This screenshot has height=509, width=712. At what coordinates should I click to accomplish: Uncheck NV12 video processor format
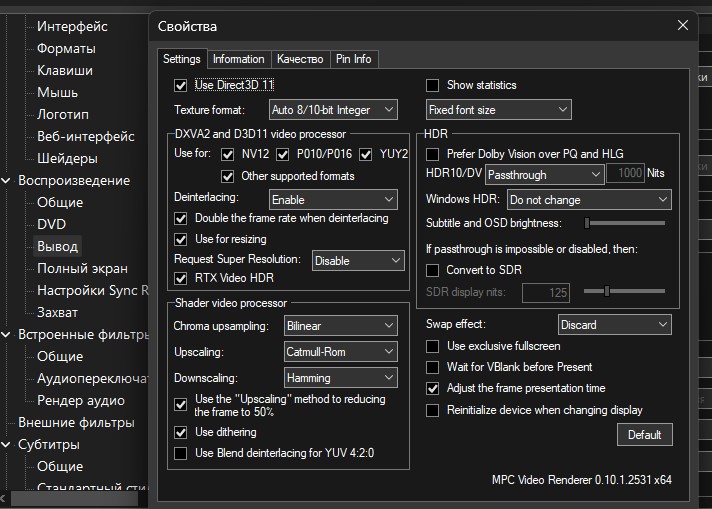point(227,154)
